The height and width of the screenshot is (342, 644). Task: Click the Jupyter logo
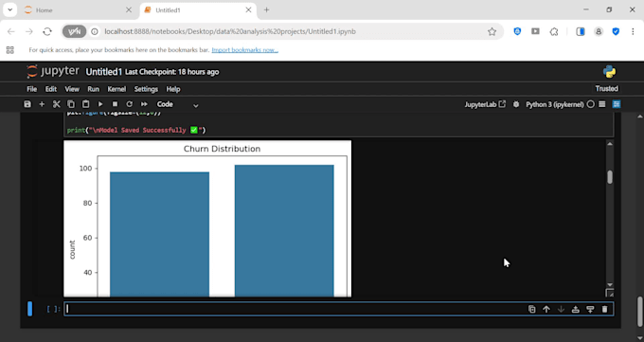pyautogui.click(x=53, y=71)
